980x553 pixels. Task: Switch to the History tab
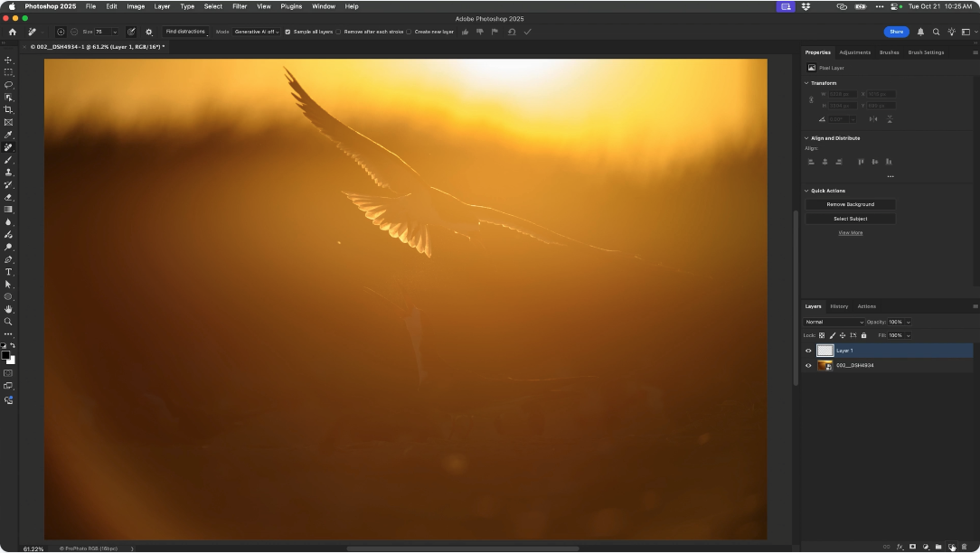839,306
